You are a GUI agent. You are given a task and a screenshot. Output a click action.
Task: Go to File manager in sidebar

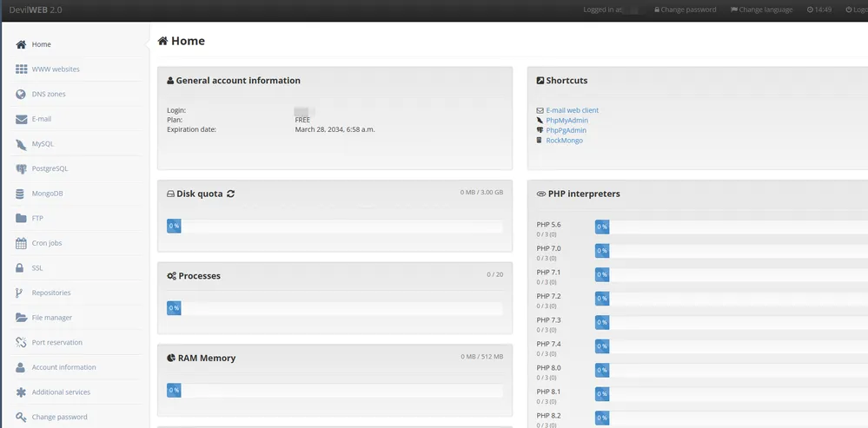point(51,318)
